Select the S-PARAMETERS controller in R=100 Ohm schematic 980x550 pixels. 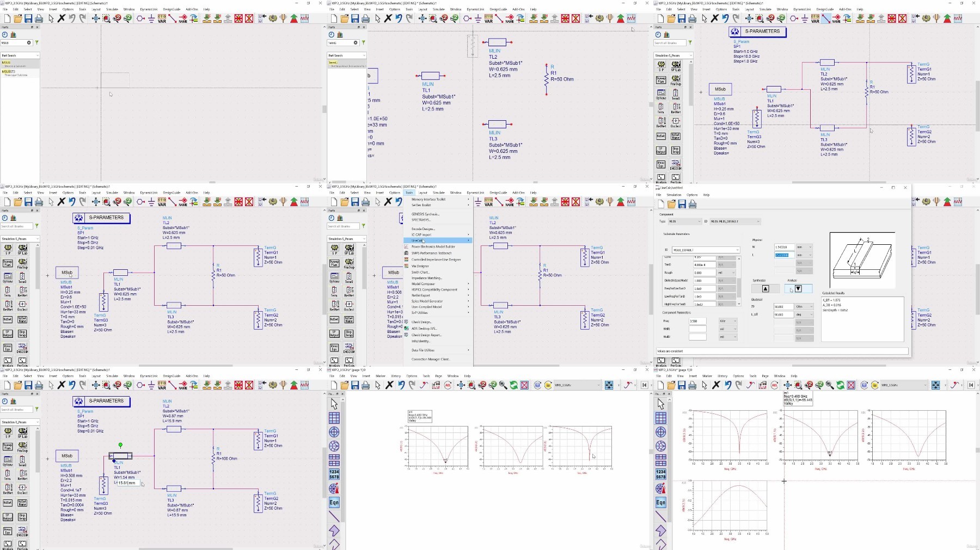[x=101, y=401]
